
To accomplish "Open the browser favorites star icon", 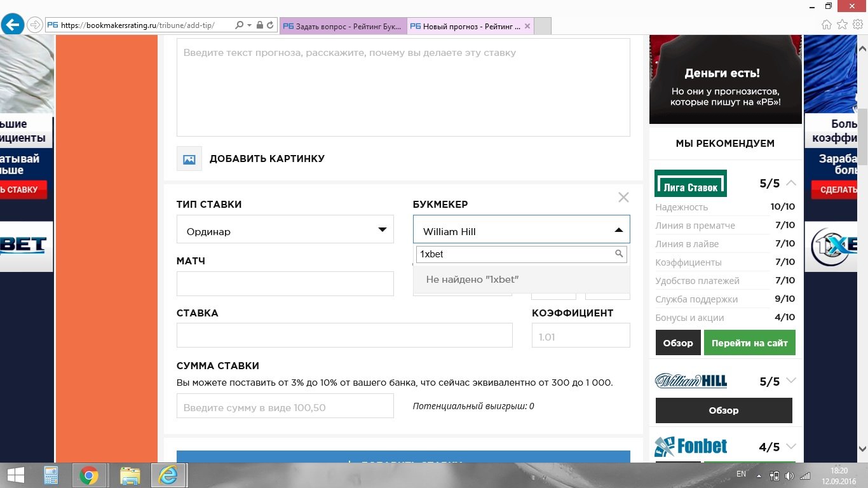I will pyautogui.click(x=842, y=25).
